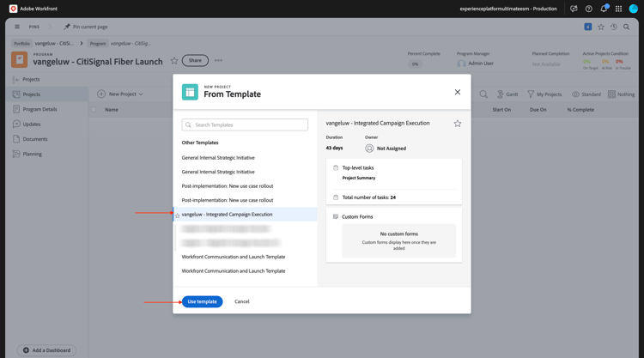Expand the New Project dropdown
This screenshot has height=358, width=644.
120,94
